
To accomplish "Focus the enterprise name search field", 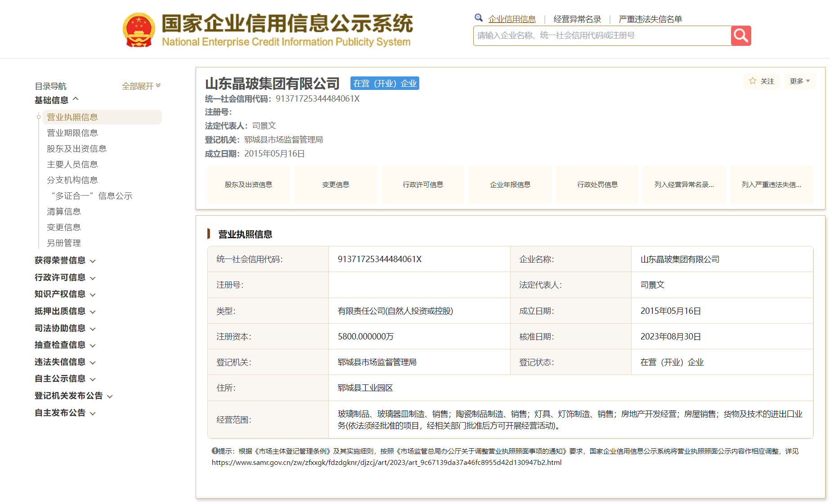I will (602, 36).
